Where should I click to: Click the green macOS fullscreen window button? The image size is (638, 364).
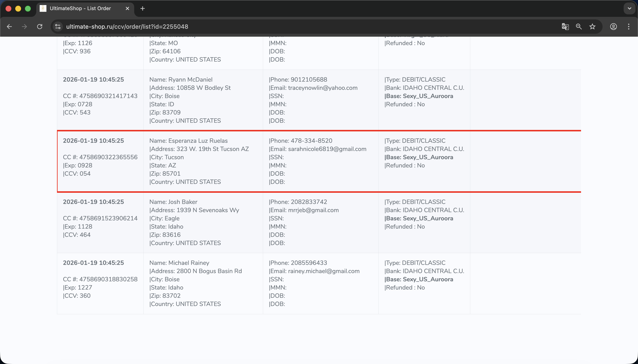(28, 8)
